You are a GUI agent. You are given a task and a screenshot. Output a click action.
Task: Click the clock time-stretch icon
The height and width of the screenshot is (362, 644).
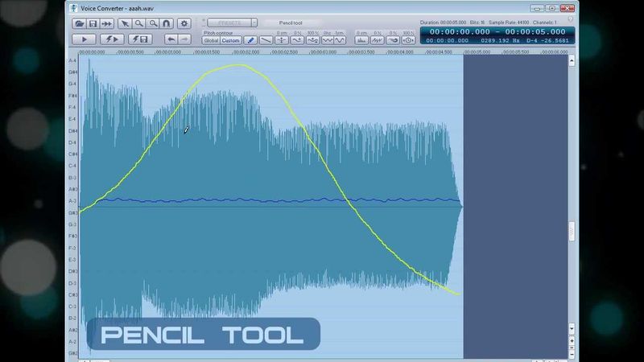click(x=408, y=40)
